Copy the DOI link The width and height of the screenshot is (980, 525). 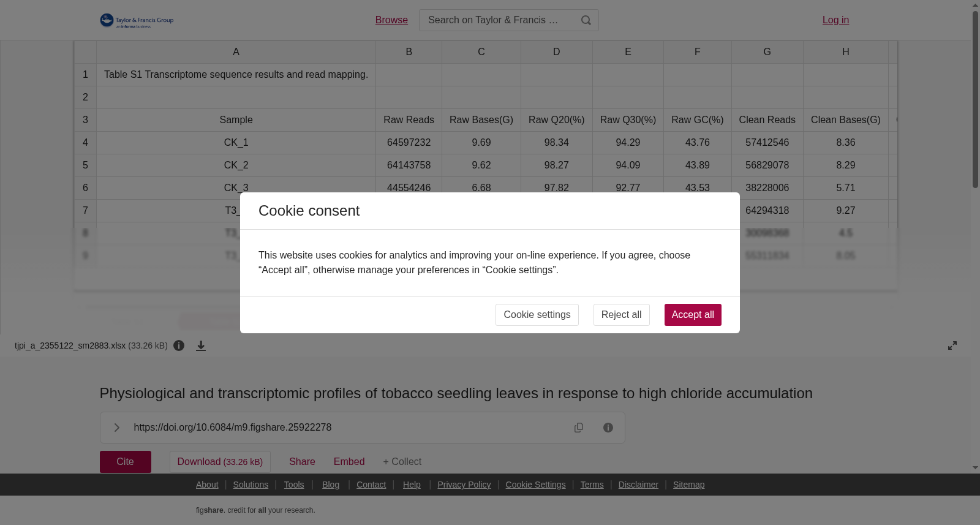click(x=579, y=428)
